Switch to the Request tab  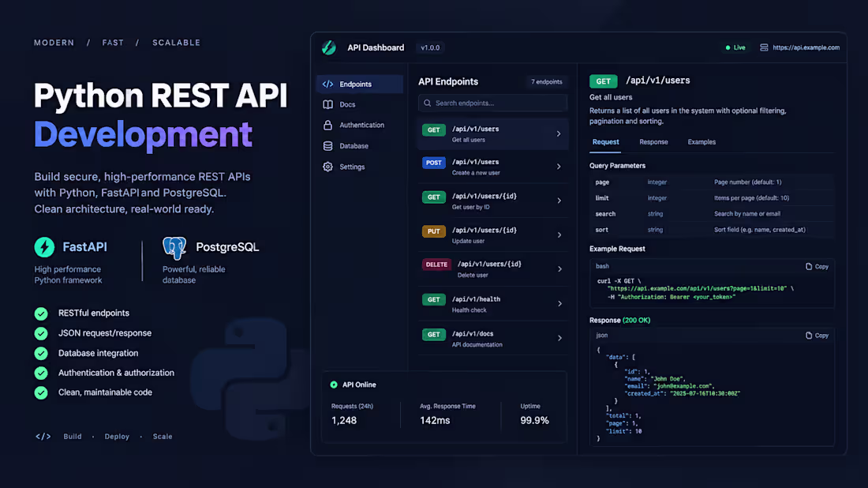click(x=605, y=142)
